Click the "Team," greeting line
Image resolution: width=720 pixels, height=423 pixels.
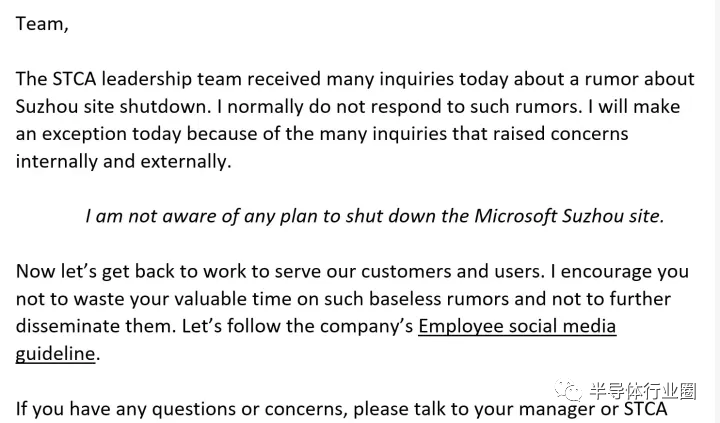pyautogui.click(x=42, y=24)
